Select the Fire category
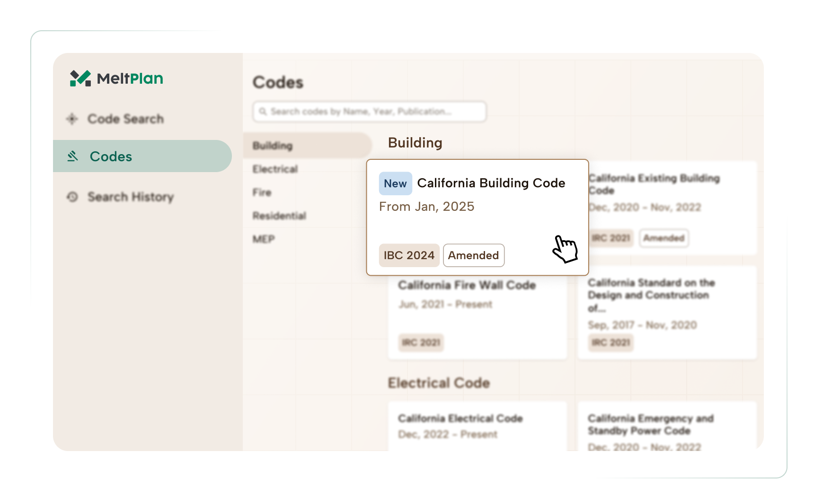814x504 pixels. coord(262,192)
